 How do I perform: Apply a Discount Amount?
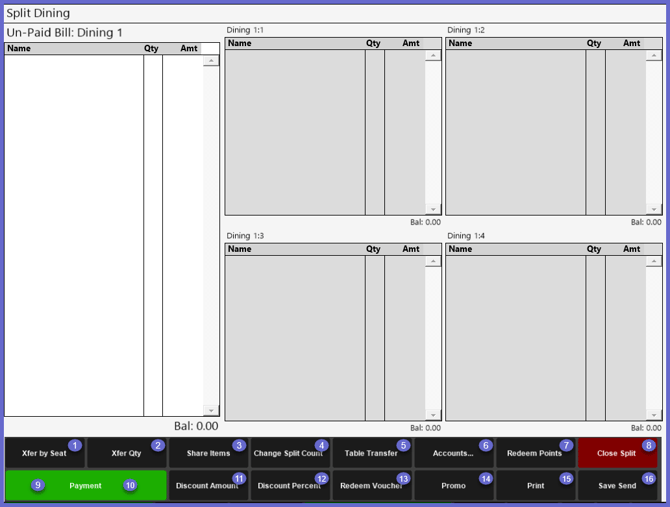(x=207, y=486)
